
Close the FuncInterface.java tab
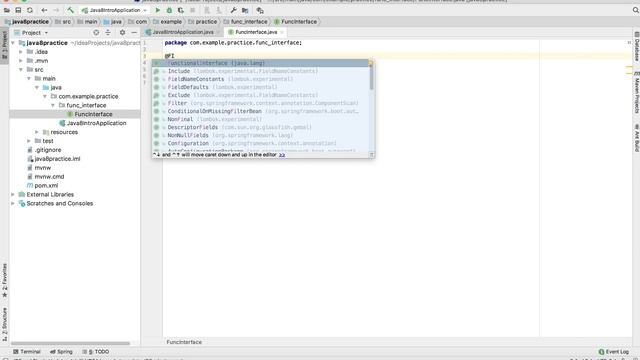[282, 32]
